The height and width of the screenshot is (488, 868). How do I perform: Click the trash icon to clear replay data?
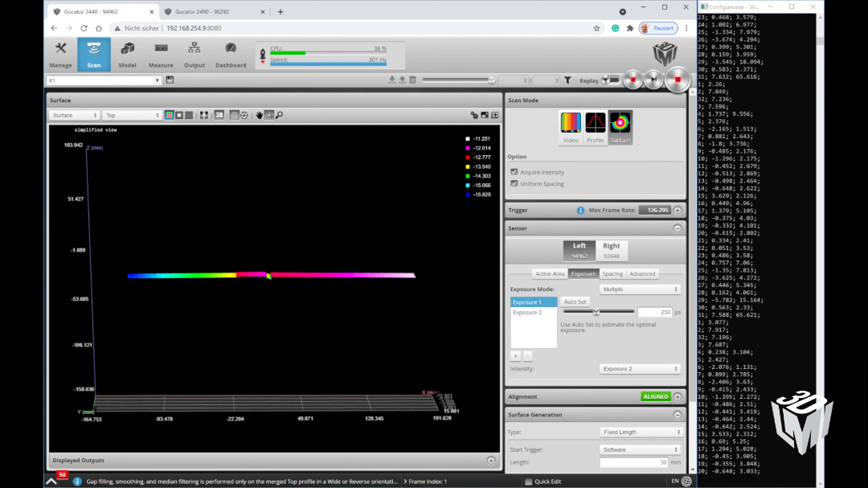pos(412,80)
